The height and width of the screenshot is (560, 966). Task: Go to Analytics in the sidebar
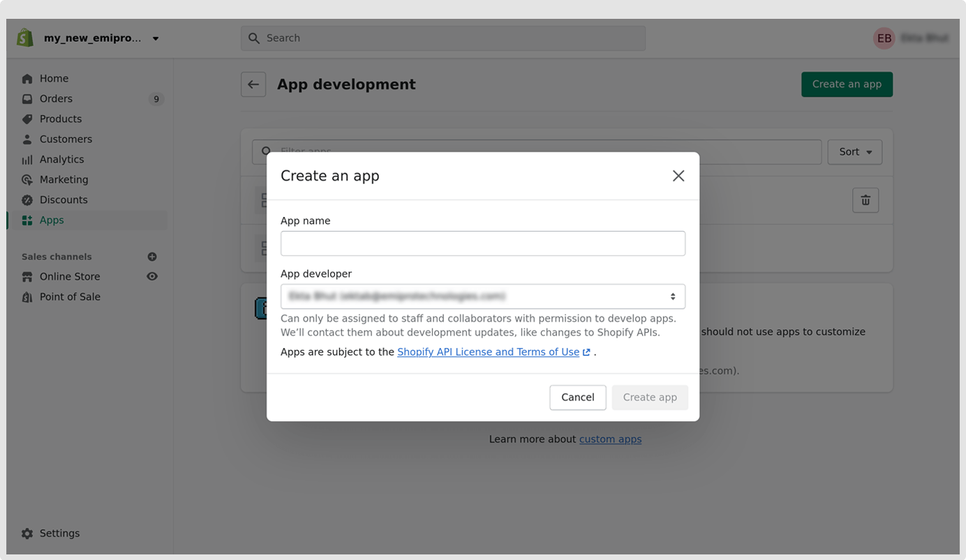[x=61, y=160]
